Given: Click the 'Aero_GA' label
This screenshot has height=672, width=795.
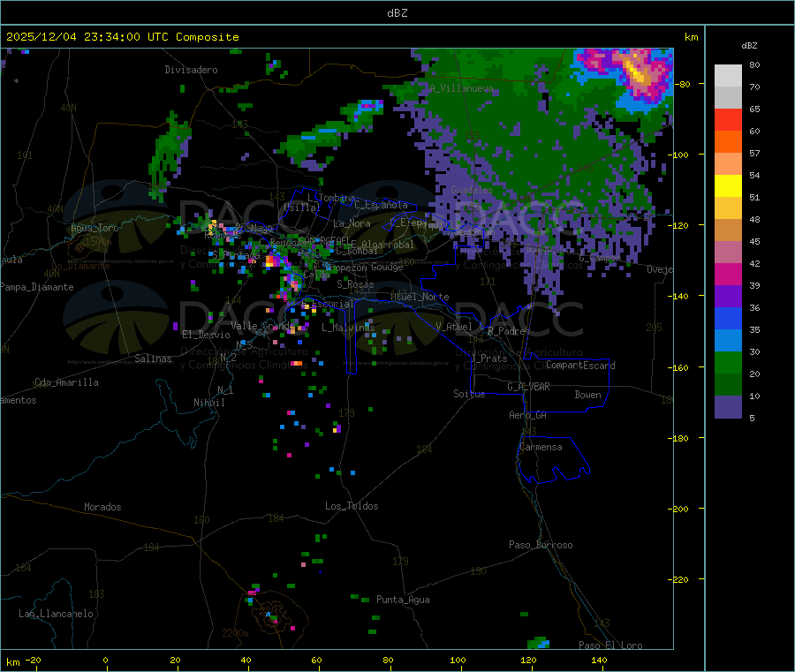Looking at the screenshot, I should click(x=527, y=415).
